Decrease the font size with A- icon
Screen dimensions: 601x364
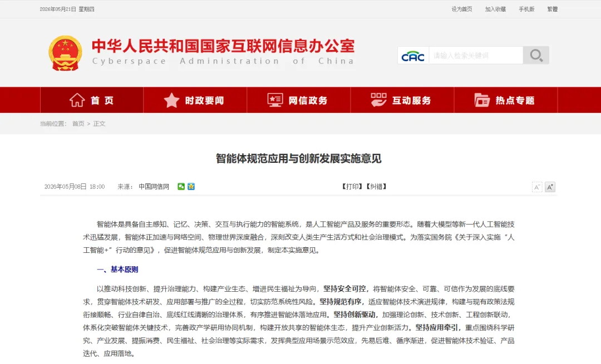(537, 187)
